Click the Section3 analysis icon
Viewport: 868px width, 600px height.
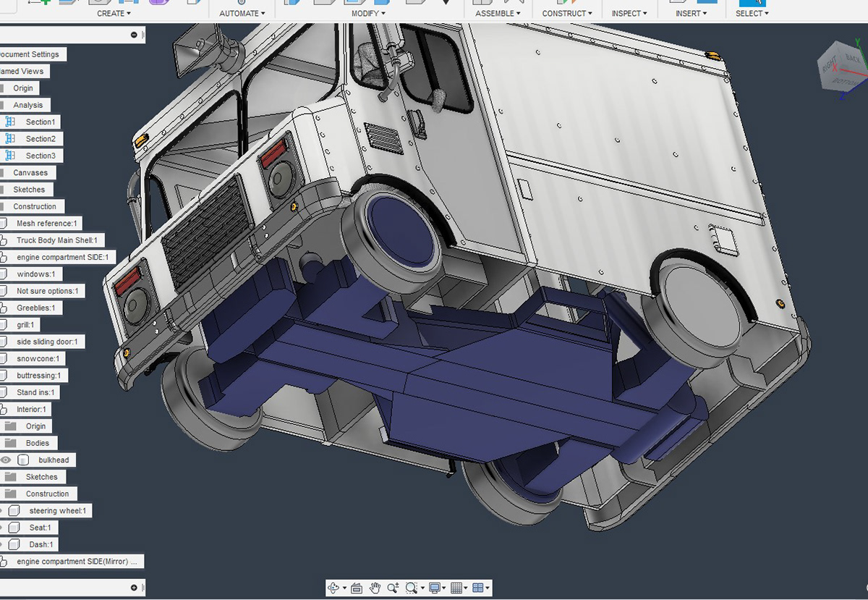click(x=9, y=156)
